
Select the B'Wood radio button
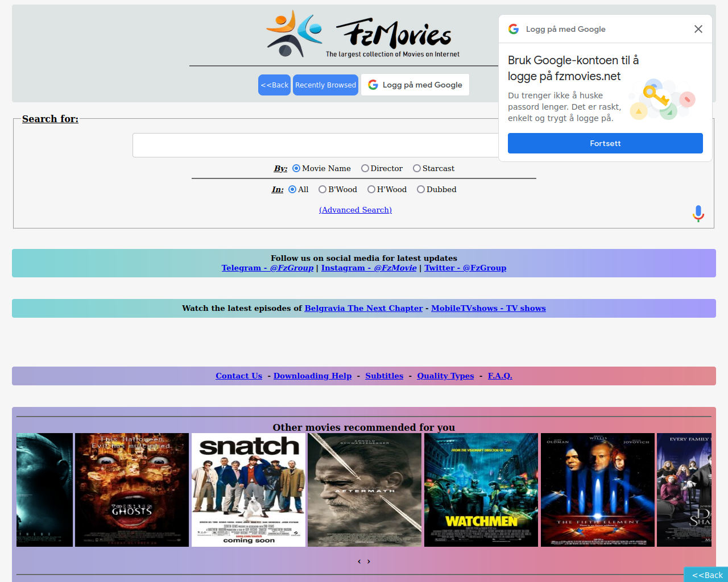pos(322,189)
